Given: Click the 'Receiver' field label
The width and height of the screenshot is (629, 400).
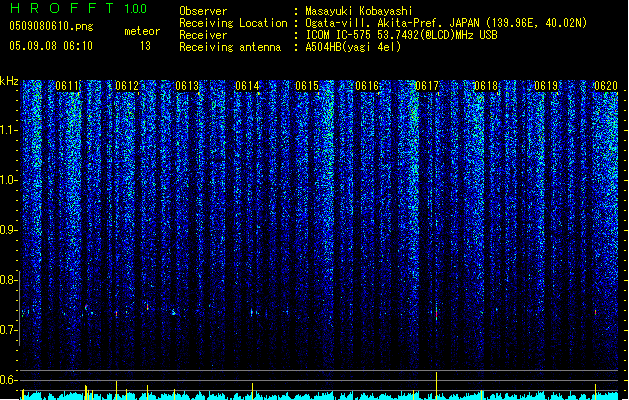Looking at the screenshot, I should click(203, 35).
